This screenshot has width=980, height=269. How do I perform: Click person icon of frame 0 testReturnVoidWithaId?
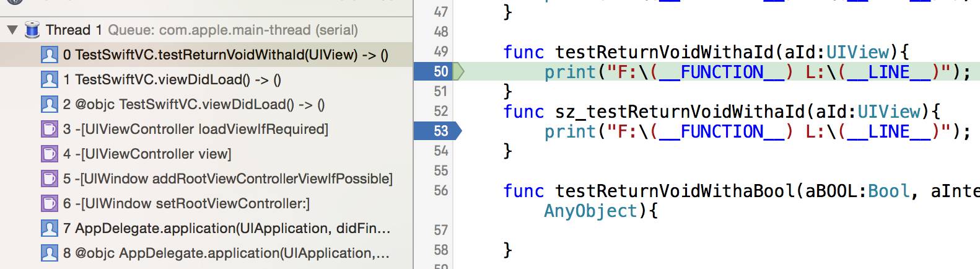(49, 55)
